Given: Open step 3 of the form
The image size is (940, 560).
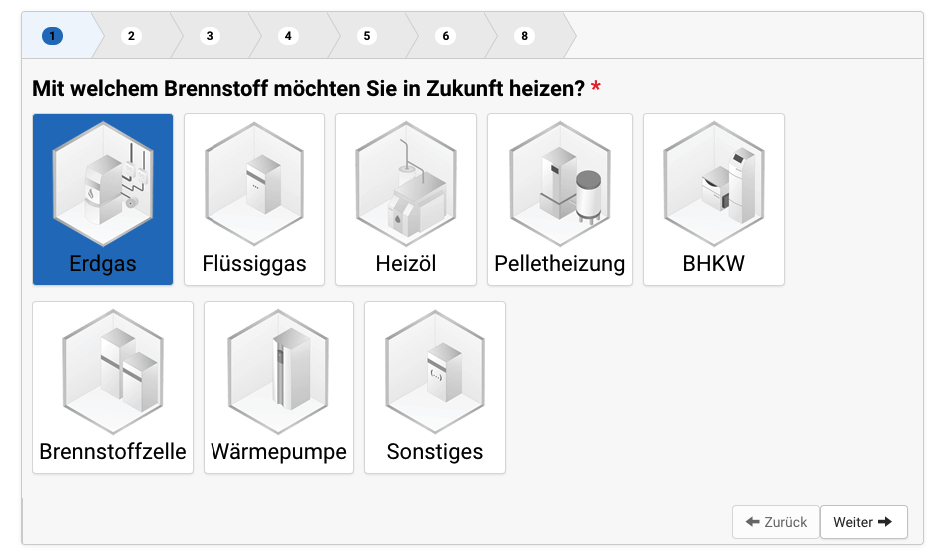Looking at the screenshot, I should click(209, 36).
